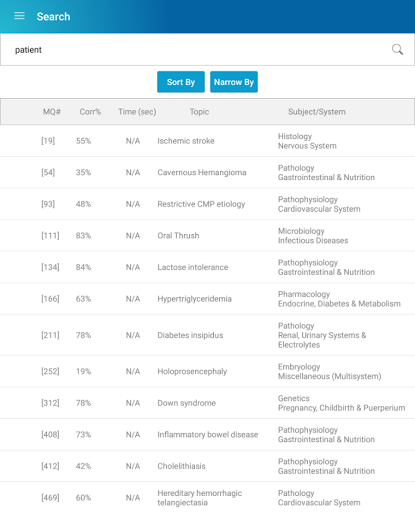The width and height of the screenshot is (415, 512).
Task: Open the Inflammatory bowel disease question
Action: [x=207, y=435]
